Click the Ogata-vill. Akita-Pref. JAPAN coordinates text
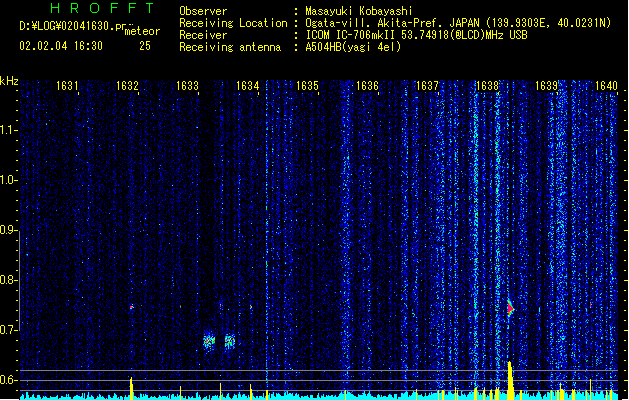Viewport: 629px width, 400px height. click(x=458, y=23)
